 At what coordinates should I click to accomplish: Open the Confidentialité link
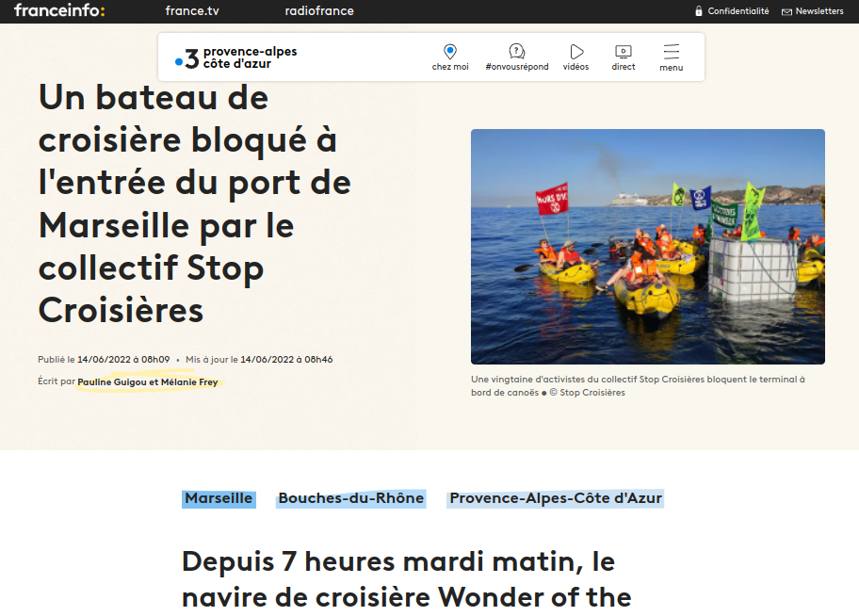[738, 11]
